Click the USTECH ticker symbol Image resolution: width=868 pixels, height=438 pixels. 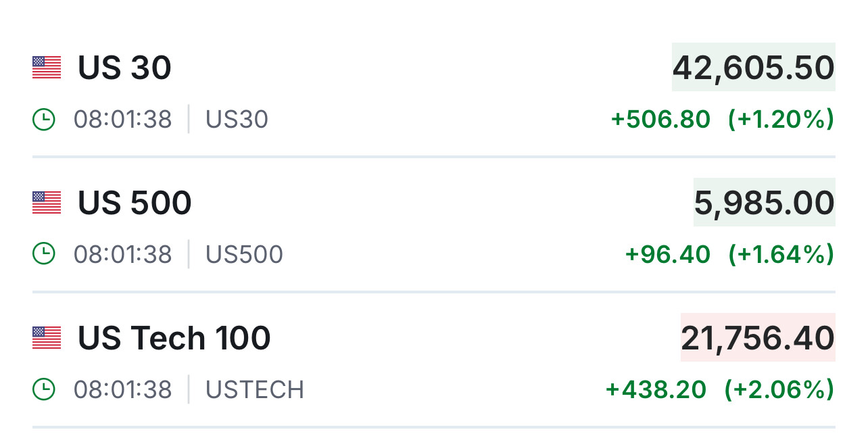[x=254, y=389]
